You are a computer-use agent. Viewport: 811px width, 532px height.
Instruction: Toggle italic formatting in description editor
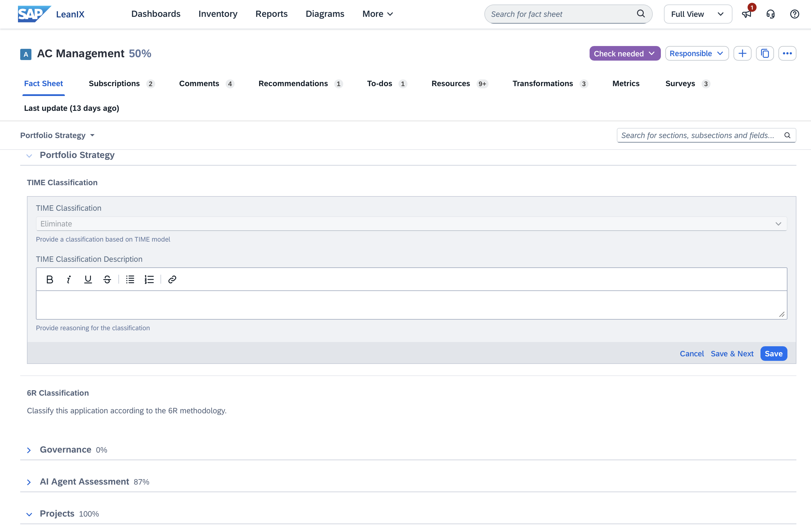click(x=69, y=279)
